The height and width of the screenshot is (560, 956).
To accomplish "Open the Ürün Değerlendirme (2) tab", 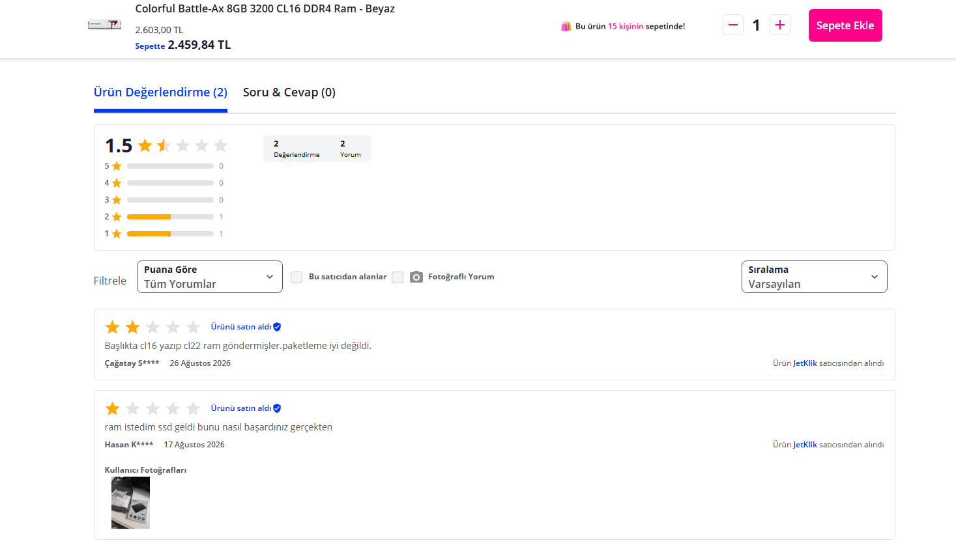I will pos(160,92).
